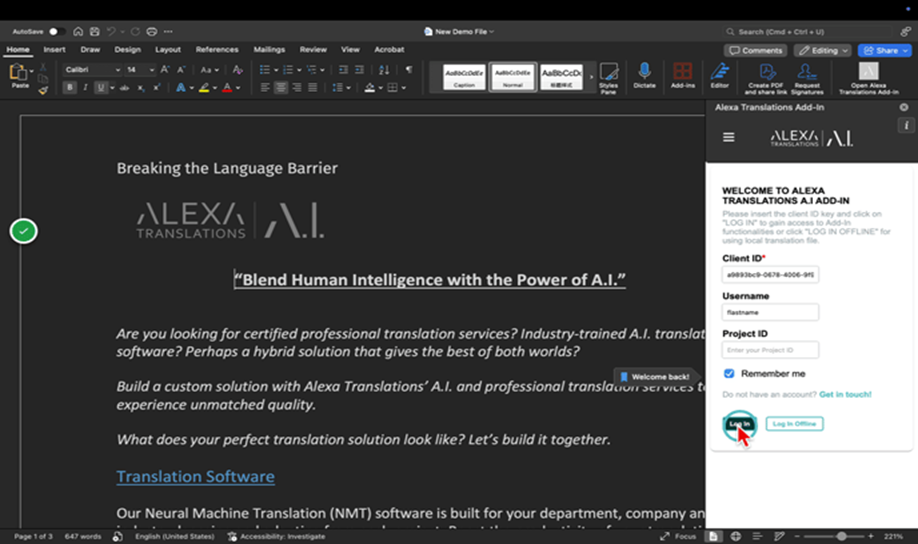918x544 pixels.
Task: Click the Cut scissors icon
Action: click(x=43, y=67)
